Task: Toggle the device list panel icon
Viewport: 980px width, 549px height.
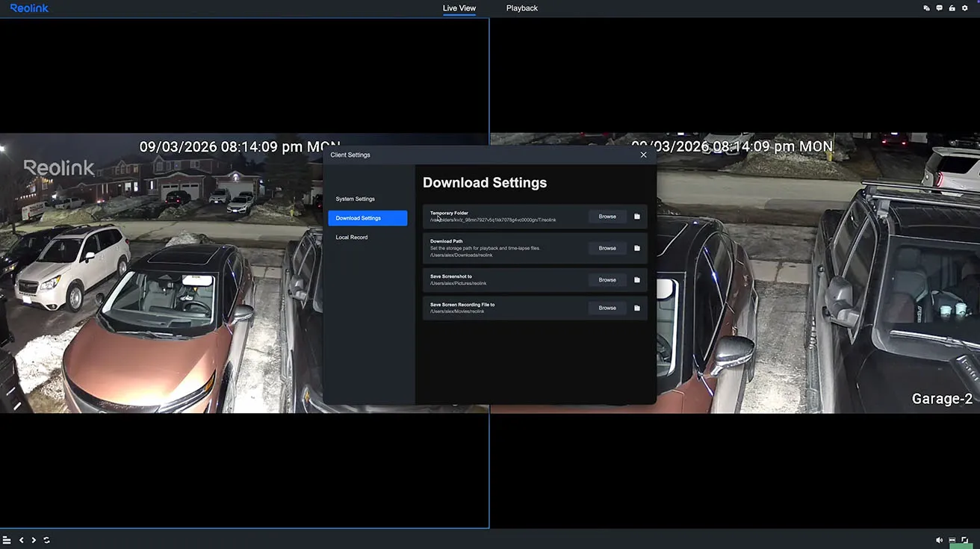Action: (x=7, y=540)
